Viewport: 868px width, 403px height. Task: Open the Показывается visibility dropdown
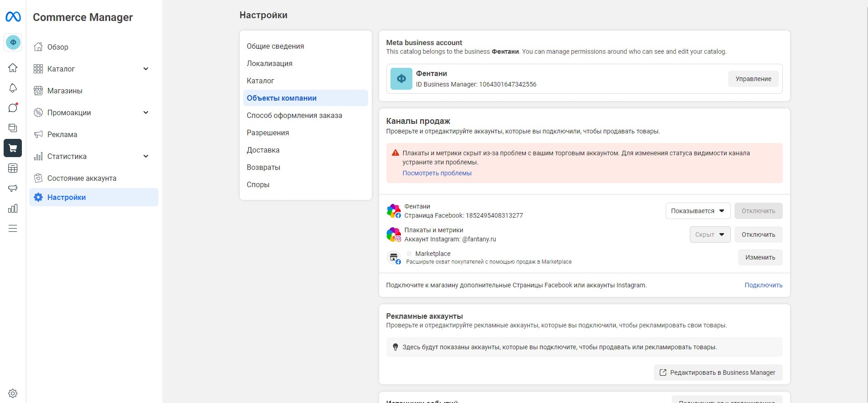698,211
